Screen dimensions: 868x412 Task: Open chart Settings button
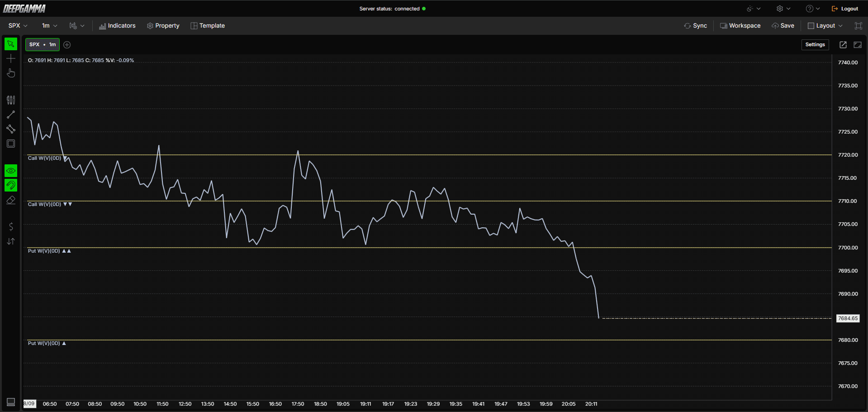click(x=815, y=44)
